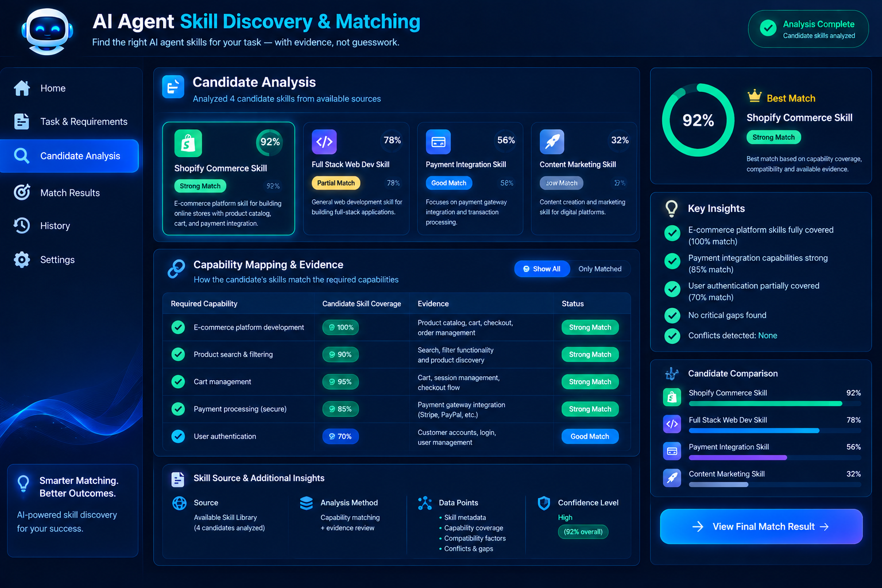Click the Home house icon in sidebar
Screen dimensions: 882x588
click(x=22, y=88)
